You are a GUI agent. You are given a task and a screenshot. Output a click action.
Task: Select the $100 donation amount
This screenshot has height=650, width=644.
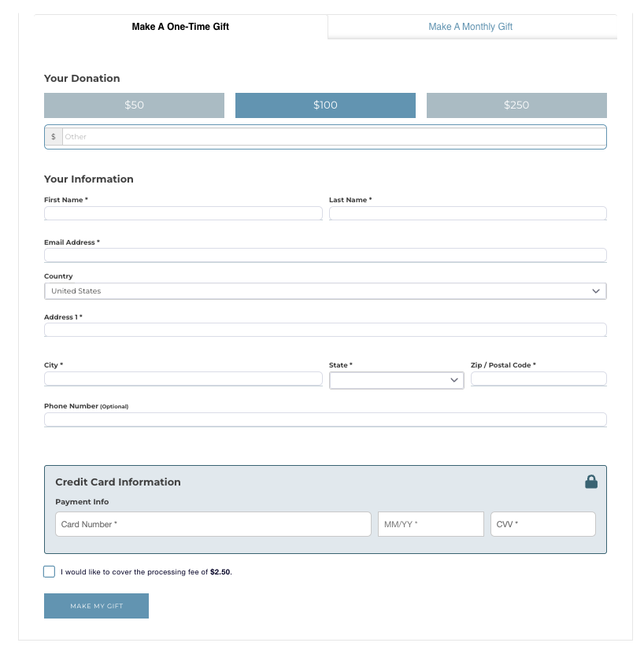[x=325, y=105]
